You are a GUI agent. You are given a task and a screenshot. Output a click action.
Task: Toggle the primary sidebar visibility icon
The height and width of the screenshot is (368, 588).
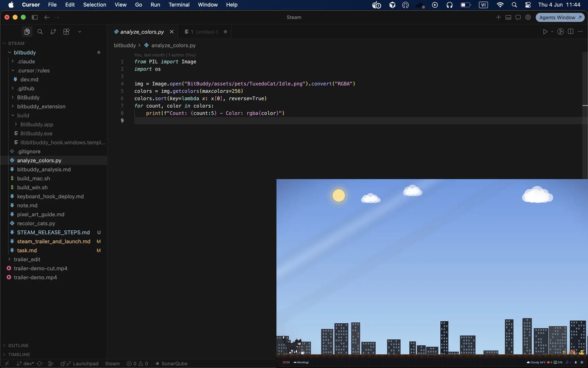pyautogui.click(x=34, y=17)
